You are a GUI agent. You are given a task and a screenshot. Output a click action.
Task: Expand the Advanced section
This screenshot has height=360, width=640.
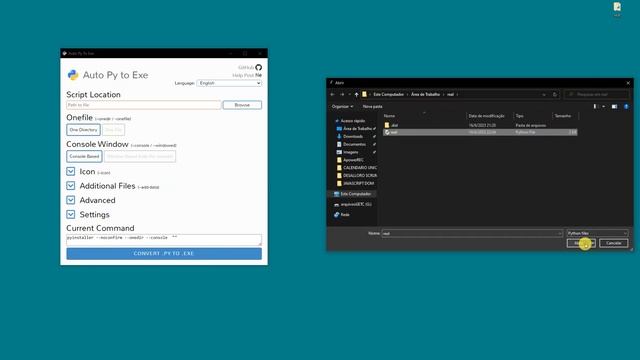click(71, 200)
